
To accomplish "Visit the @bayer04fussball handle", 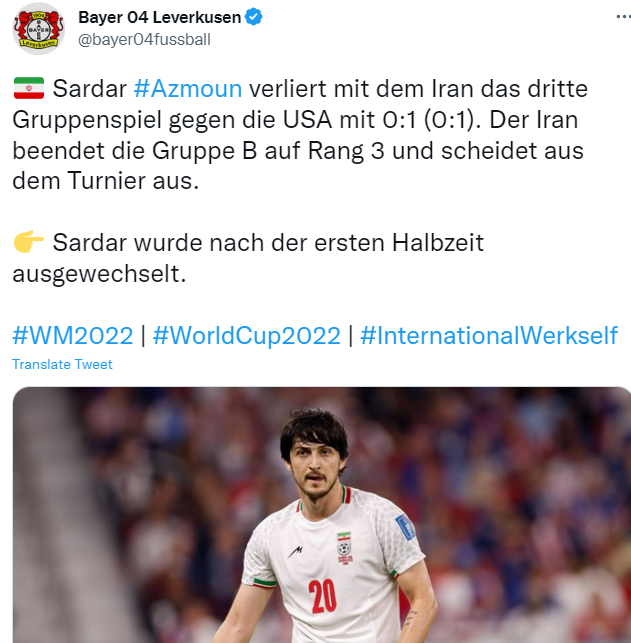I will pyautogui.click(x=144, y=40).
